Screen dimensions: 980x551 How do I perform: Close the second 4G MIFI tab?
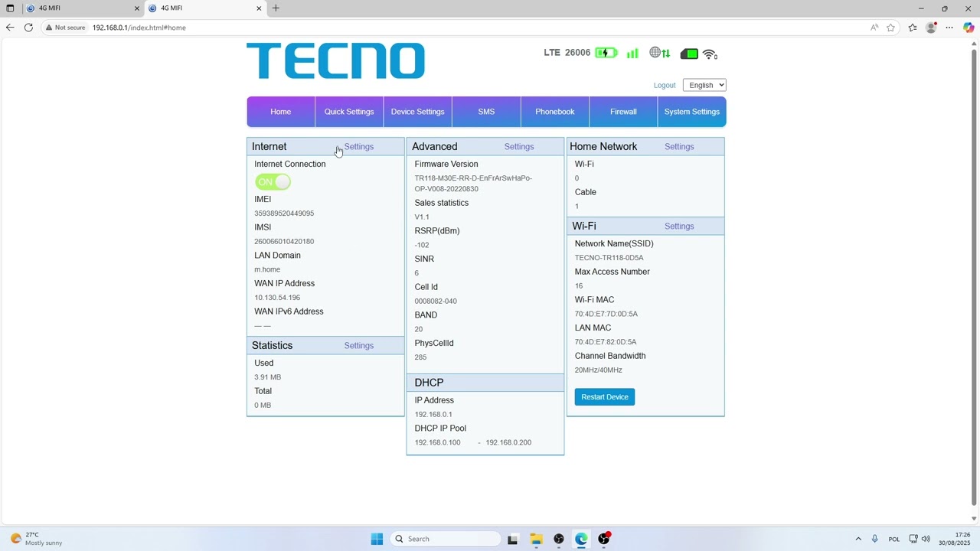[259, 8]
